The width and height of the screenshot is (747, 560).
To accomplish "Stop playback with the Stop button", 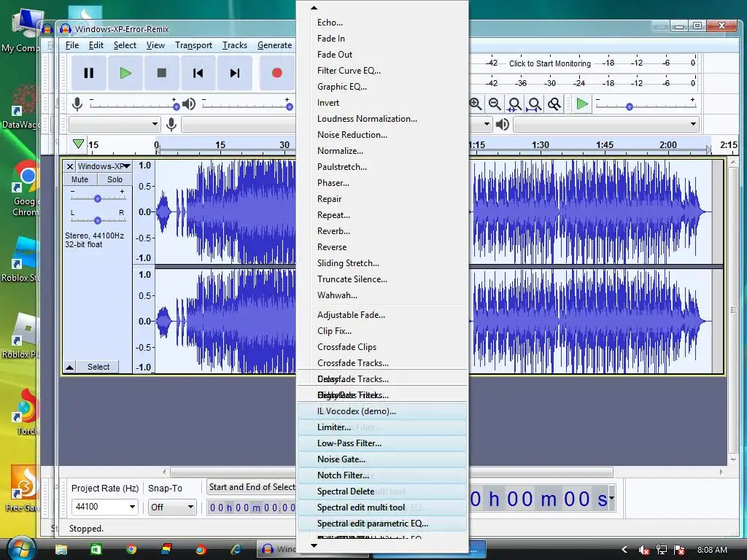I will 162,73.
